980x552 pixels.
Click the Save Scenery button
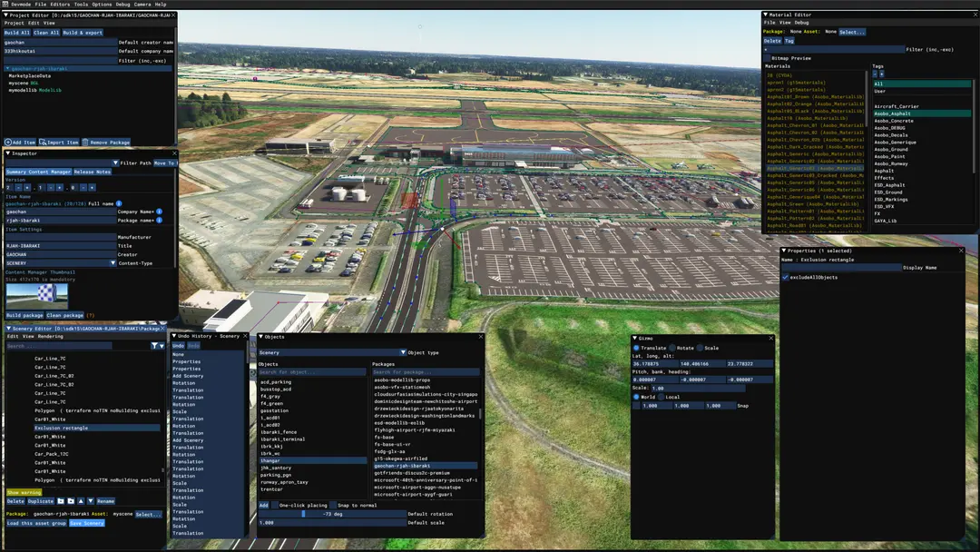(87, 523)
